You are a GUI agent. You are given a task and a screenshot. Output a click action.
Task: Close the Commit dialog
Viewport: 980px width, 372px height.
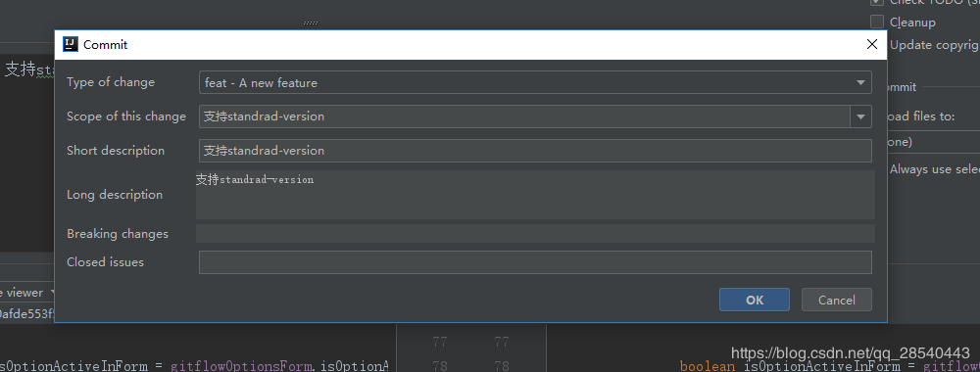pyautogui.click(x=872, y=44)
